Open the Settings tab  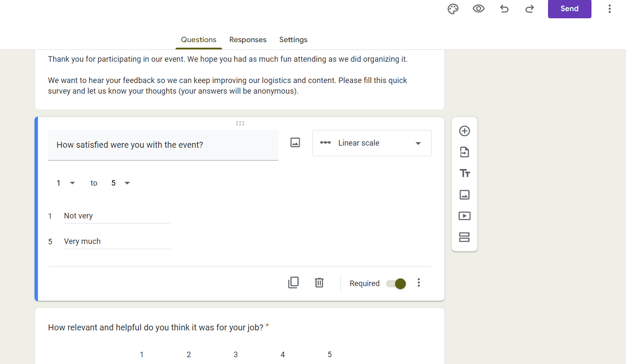point(293,40)
